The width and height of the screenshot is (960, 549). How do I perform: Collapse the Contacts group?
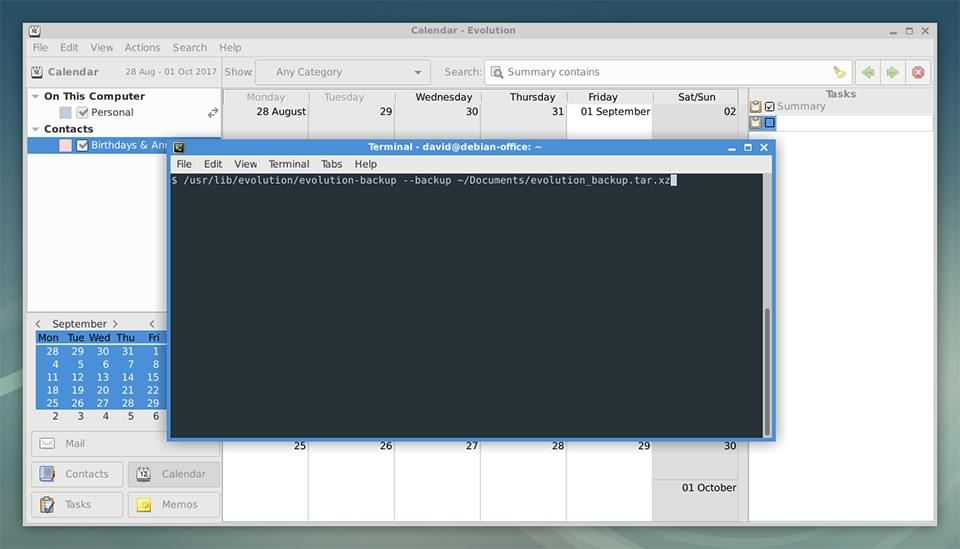(x=36, y=129)
